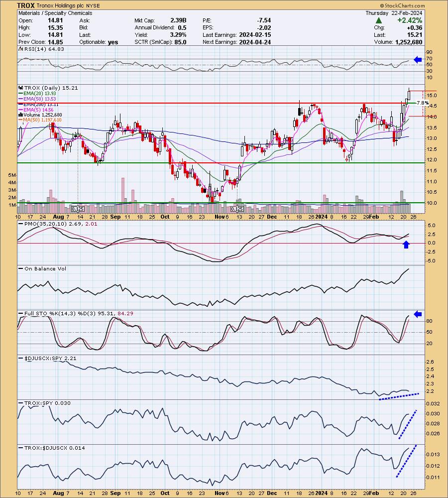Click the RSI(14) legend icon
Screen dimensions: 448x498
point(20,49)
